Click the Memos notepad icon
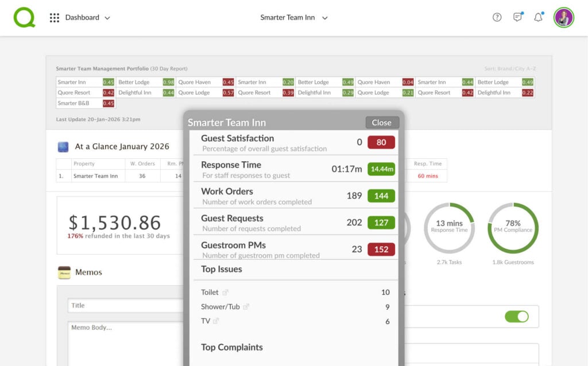The width and height of the screenshot is (588, 366). coord(64,272)
